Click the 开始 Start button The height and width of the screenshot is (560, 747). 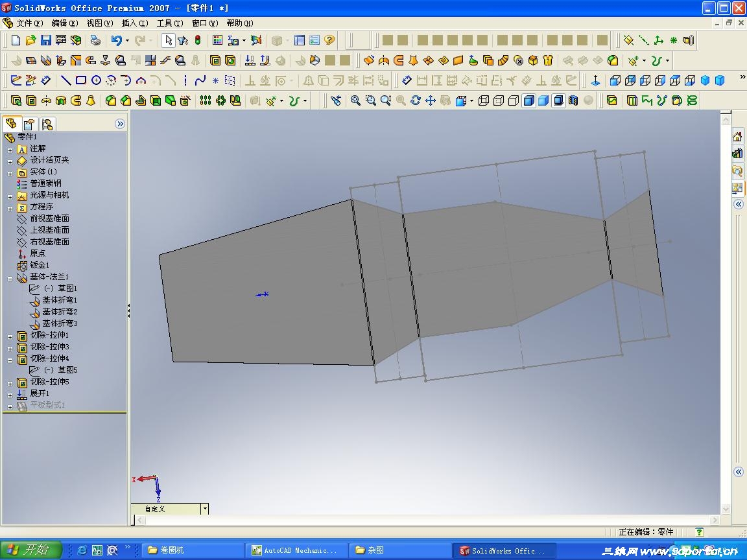[31, 550]
